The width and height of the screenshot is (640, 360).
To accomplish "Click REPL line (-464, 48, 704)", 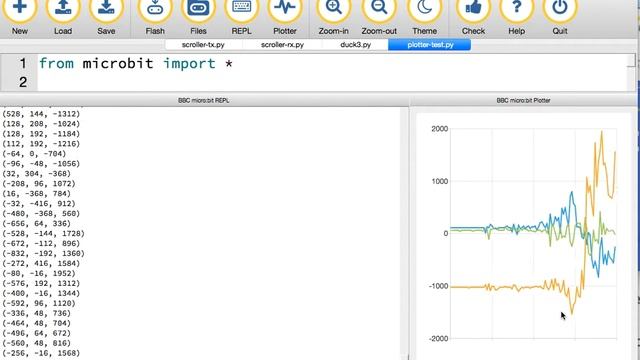I will pyautogui.click(x=36, y=323).
